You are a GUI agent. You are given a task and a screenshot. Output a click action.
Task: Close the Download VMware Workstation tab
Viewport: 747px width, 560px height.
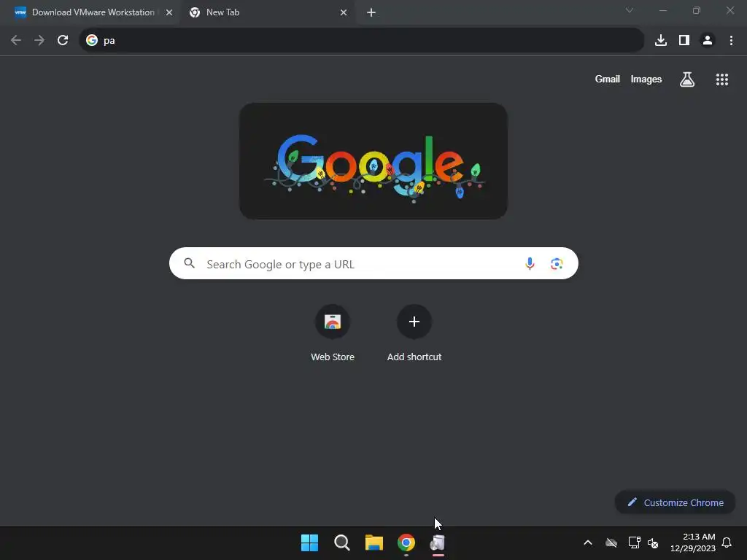169,13
